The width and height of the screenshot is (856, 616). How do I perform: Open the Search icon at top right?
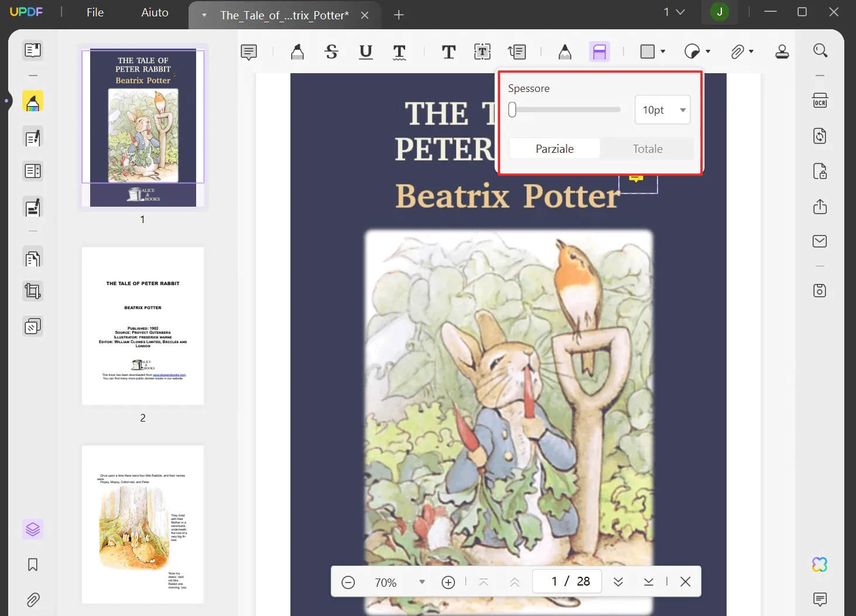tap(820, 51)
